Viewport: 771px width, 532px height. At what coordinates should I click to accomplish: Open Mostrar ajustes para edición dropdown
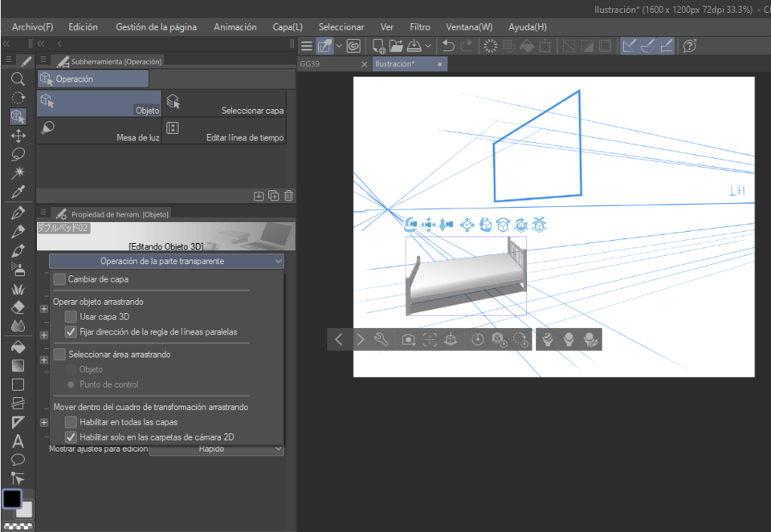pyautogui.click(x=216, y=449)
